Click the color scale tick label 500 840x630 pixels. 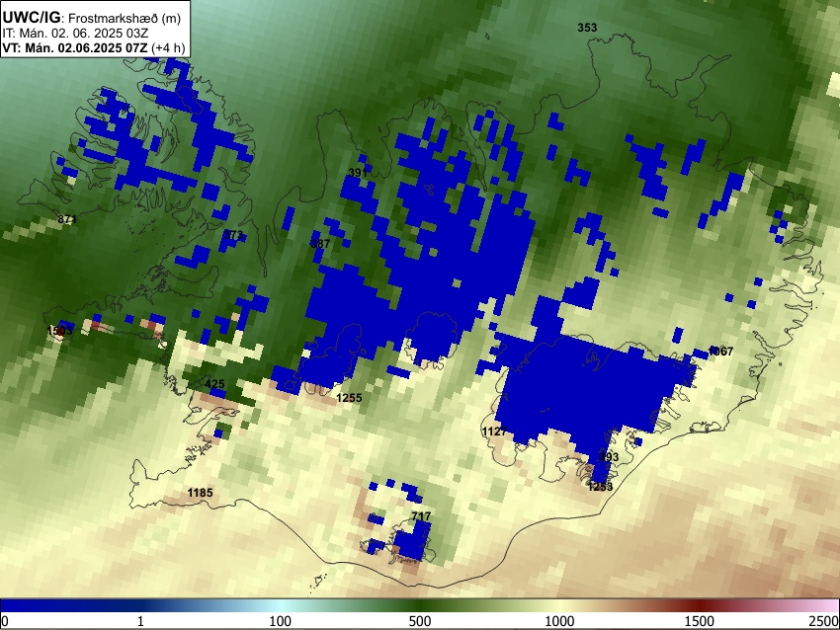point(420,621)
